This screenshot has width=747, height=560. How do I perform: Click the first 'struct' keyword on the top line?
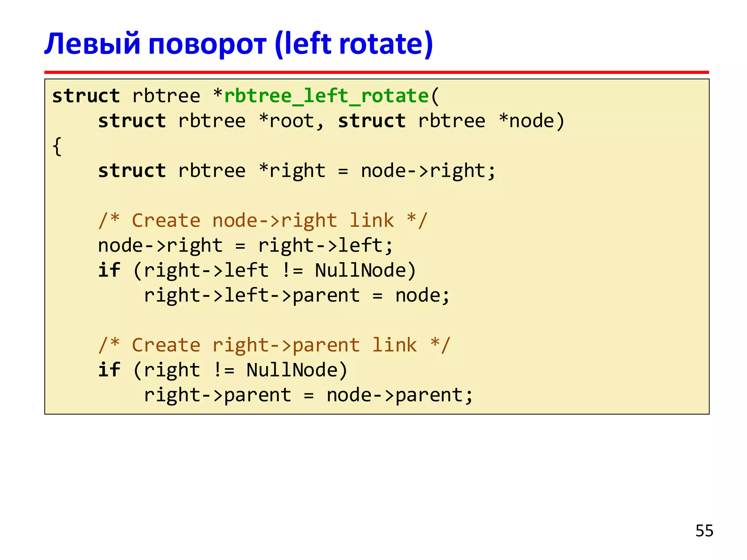(x=86, y=96)
